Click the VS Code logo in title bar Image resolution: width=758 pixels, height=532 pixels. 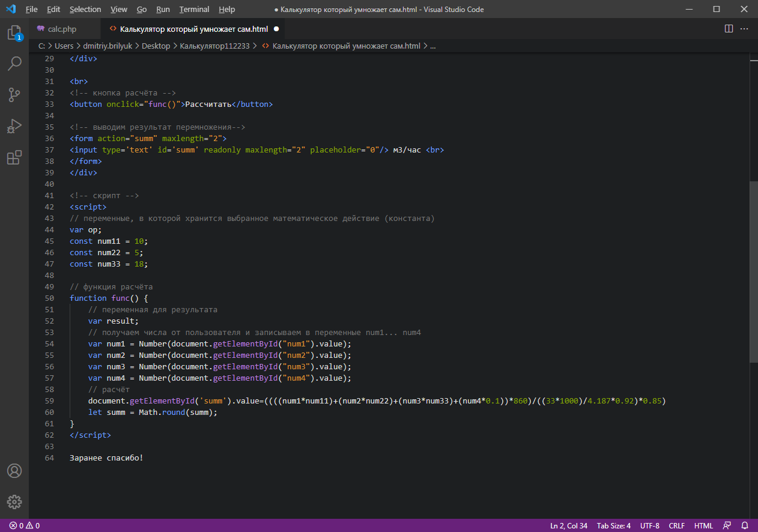click(10, 9)
